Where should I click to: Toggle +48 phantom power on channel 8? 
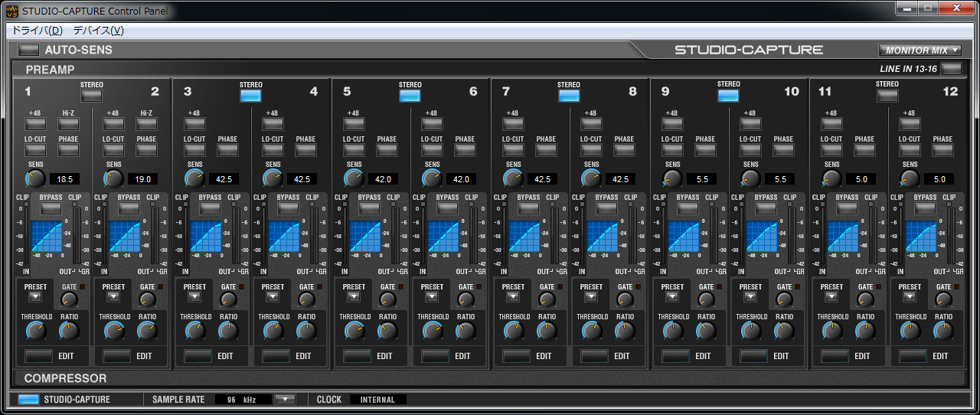[x=591, y=123]
